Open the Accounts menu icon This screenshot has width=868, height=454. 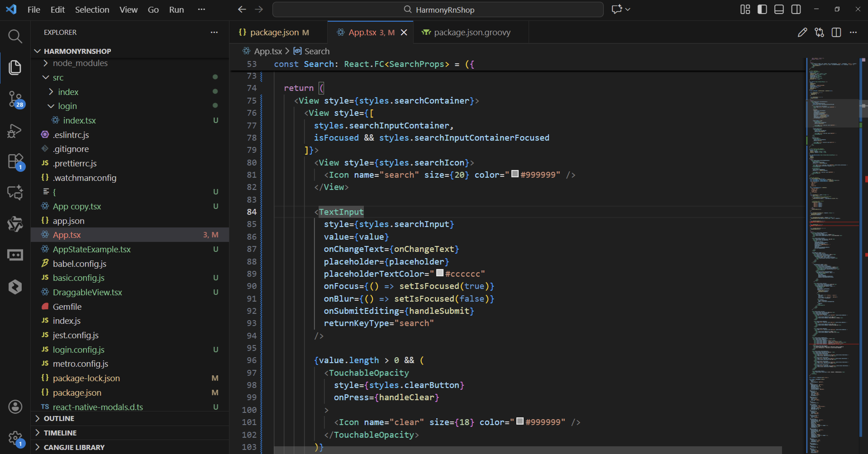15,407
